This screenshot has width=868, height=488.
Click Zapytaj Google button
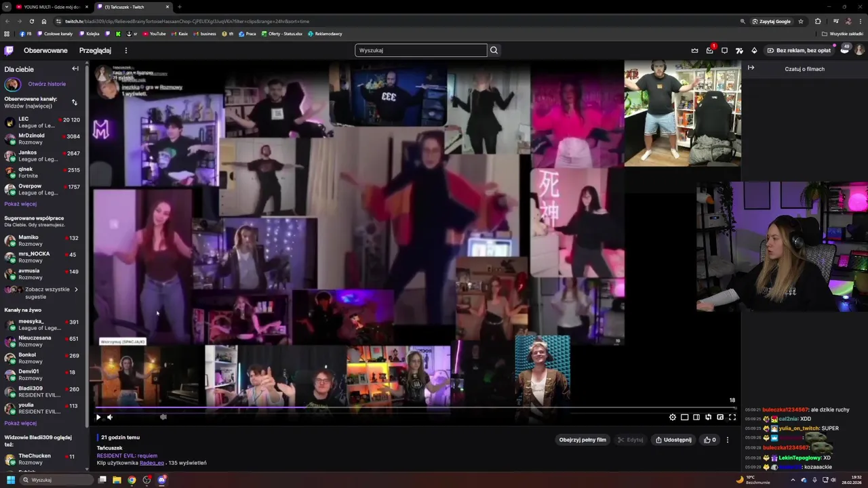pyautogui.click(x=772, y=21)
